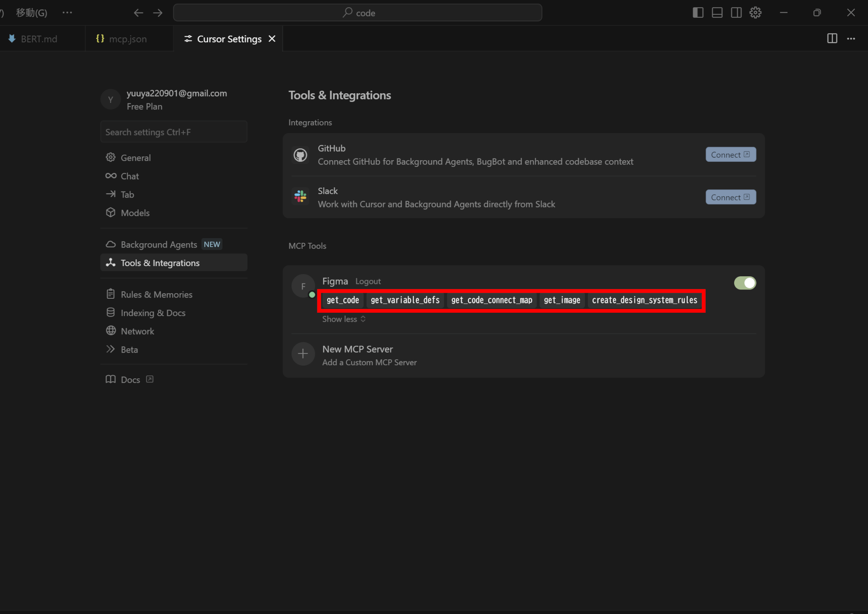Click the yuuya220901@gmail.com account text
The height and width of the screenshot is (614, 868).
(177, 93)
